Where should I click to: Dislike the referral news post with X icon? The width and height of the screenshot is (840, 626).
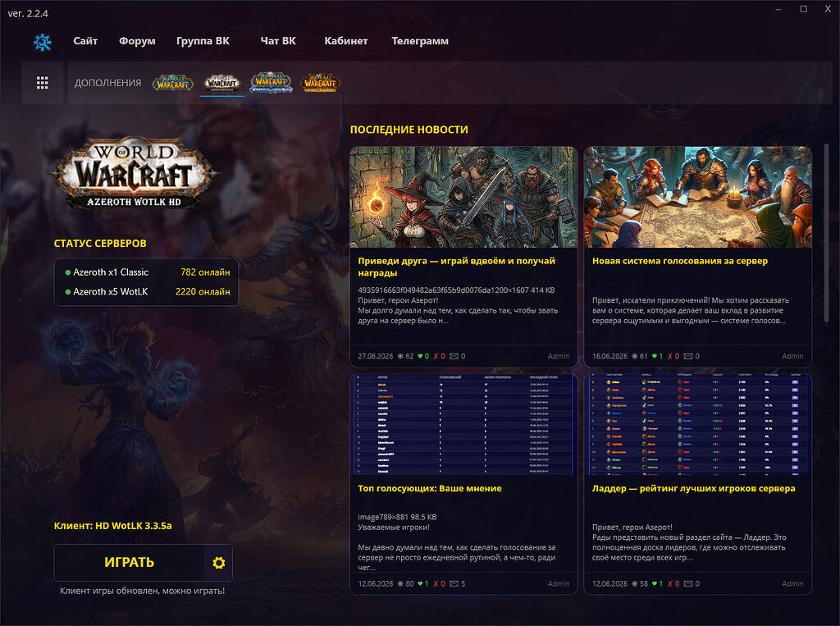[x=436, y=356]
